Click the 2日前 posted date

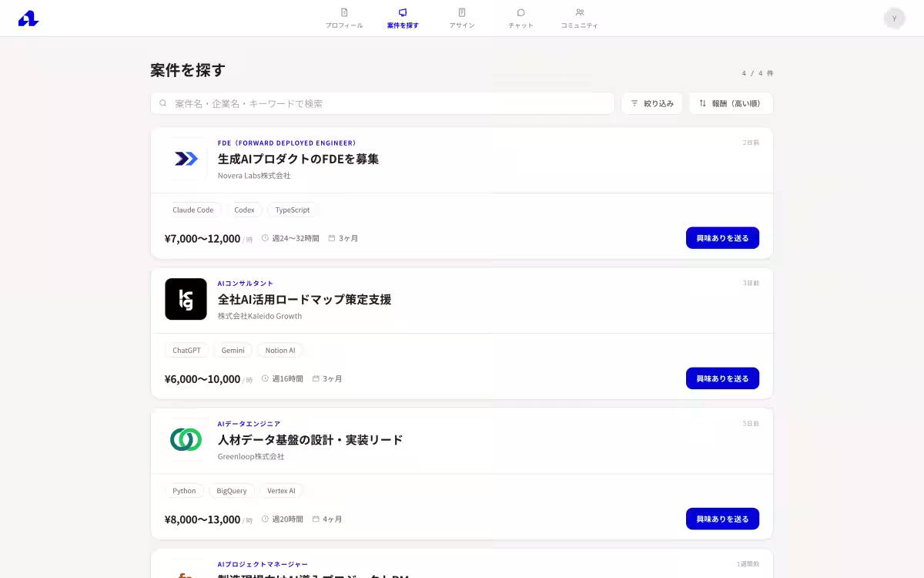coord(751,143)
